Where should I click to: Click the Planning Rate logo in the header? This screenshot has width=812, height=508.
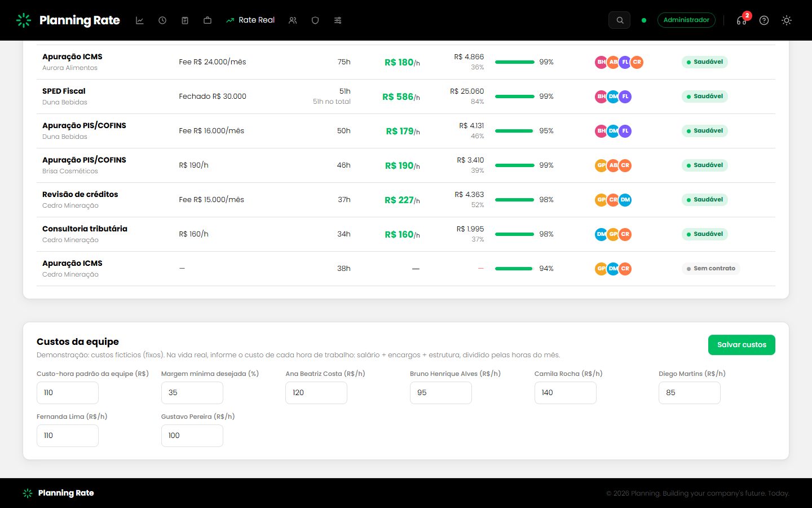point(68,20)
